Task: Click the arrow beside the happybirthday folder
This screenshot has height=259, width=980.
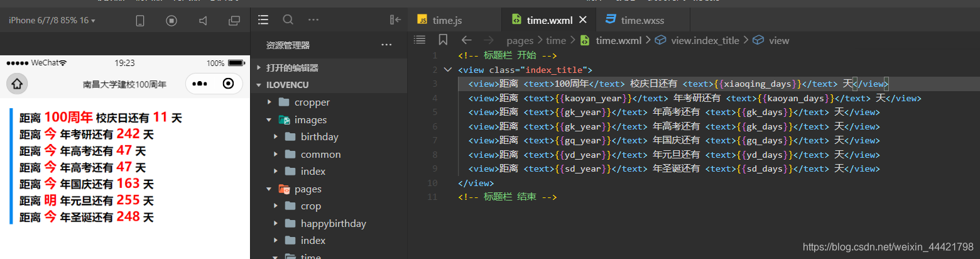Action: click(x=276, y=223)
